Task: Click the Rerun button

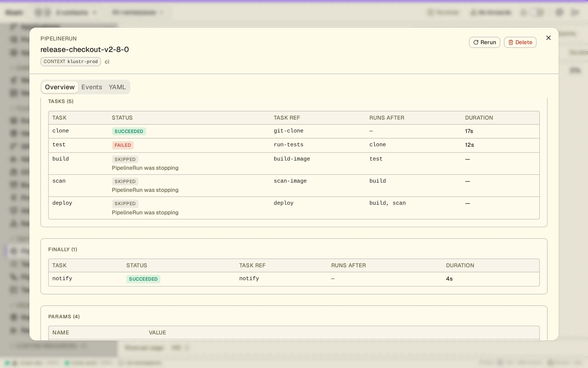Action: pos(484,42)
